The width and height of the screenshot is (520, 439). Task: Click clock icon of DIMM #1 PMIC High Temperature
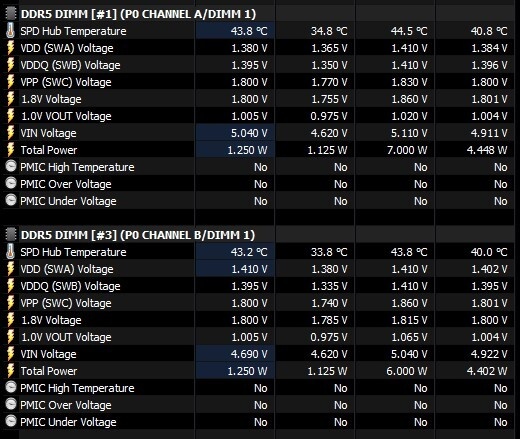pyautogui.click(x=11, y=166)
